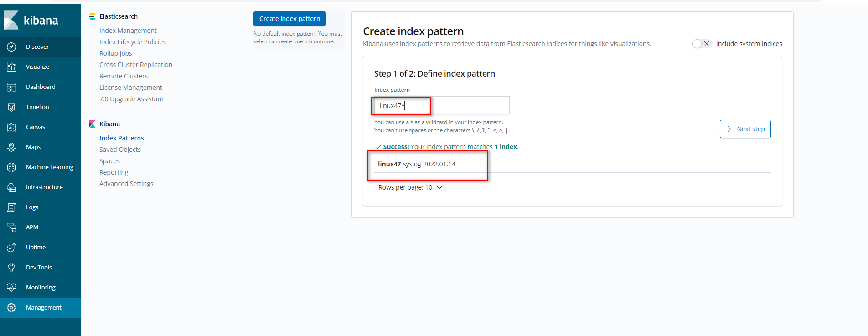Open Discover via its compass icon
The image size is (868, 336).
pos(11,47)
